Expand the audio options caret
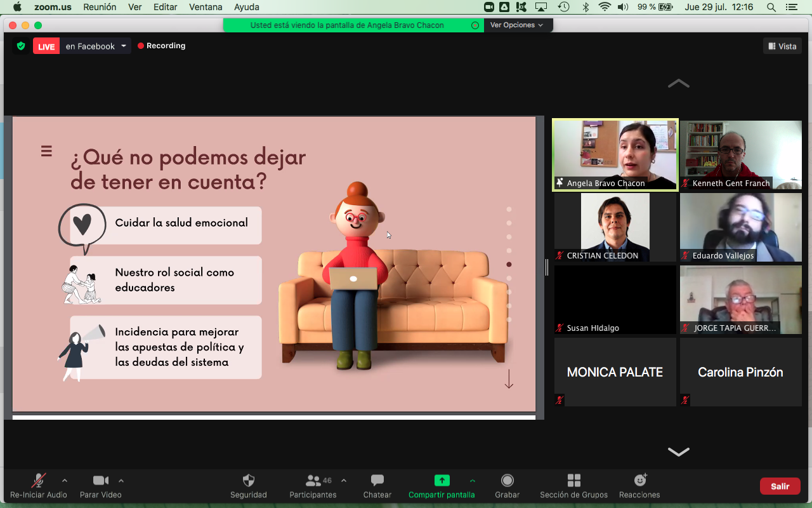The image size is (812, 508). [65, 481]
